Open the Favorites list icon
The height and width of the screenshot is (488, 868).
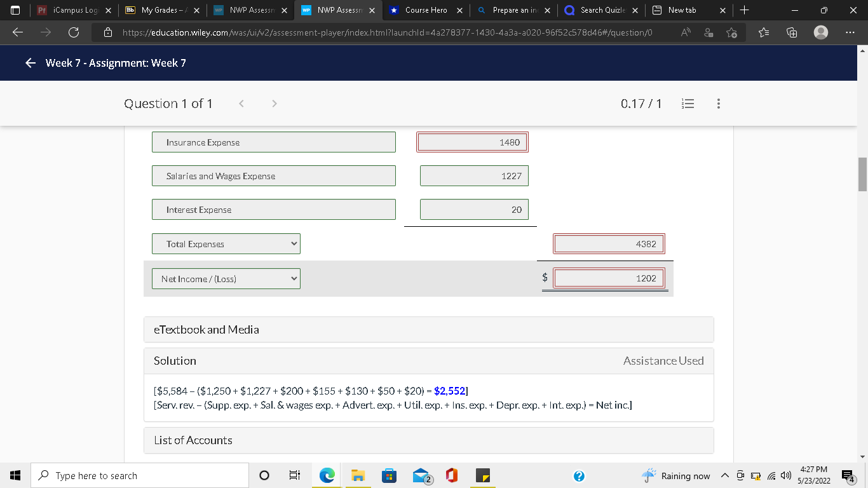[x=763, y=32]
